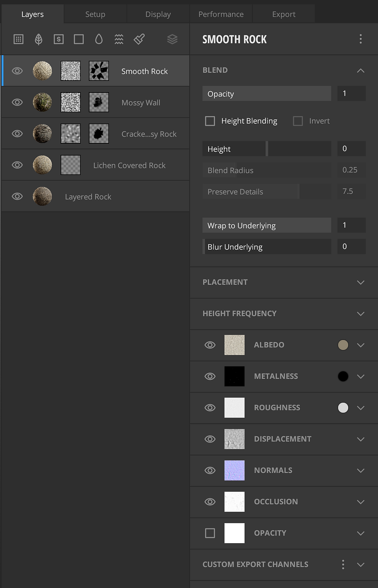Enable the Height Blending checkbox
The image size is (378, 588).
click(210, 121)
